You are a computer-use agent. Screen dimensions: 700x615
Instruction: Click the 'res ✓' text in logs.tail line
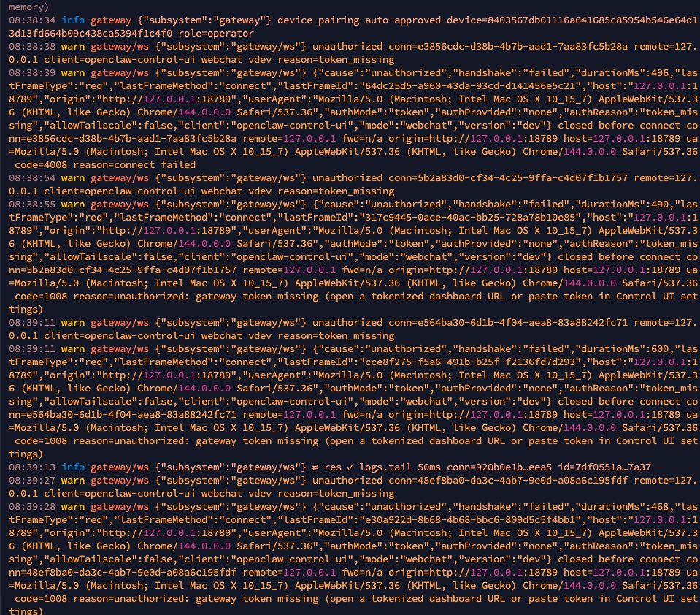click(339, 467)
